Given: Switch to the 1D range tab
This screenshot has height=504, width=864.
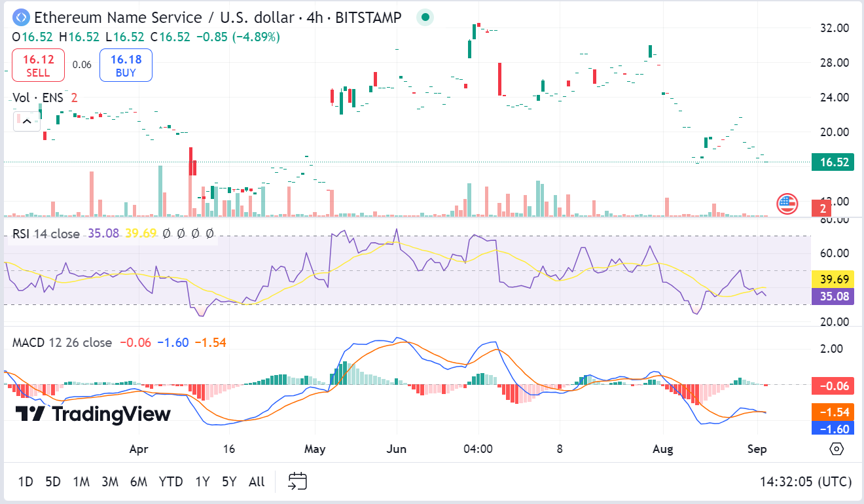Looking at the screenshot, I should pos(25,481).
